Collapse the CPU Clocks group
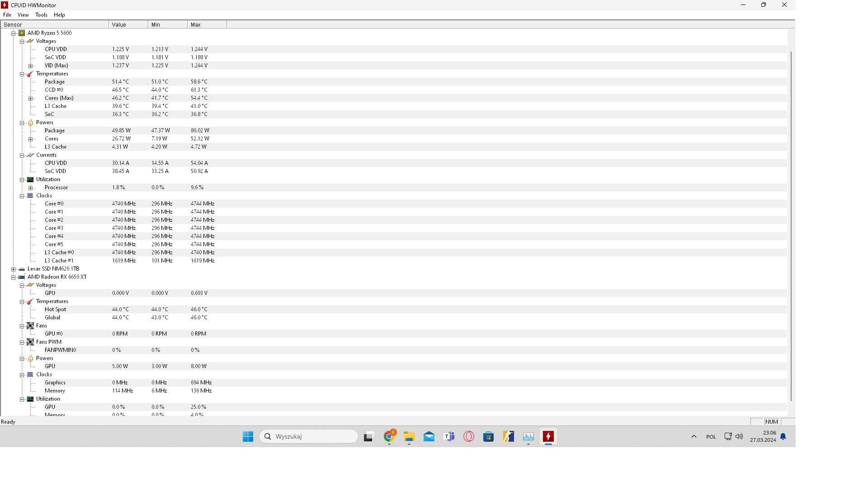This screenshot has height=486, width=868. coord(22,196)
